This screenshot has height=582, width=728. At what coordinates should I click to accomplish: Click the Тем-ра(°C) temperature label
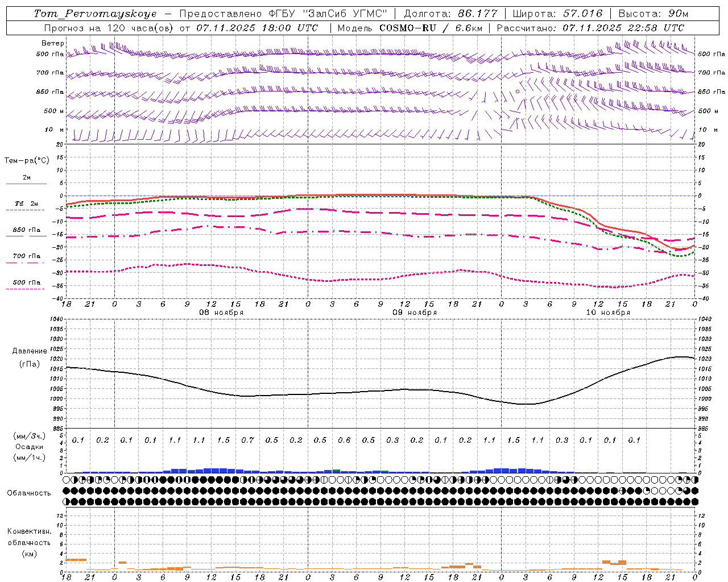27,161
